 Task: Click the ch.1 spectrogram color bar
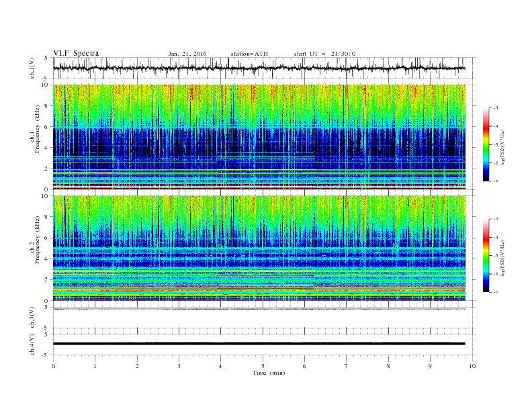(x=486, y=144)
